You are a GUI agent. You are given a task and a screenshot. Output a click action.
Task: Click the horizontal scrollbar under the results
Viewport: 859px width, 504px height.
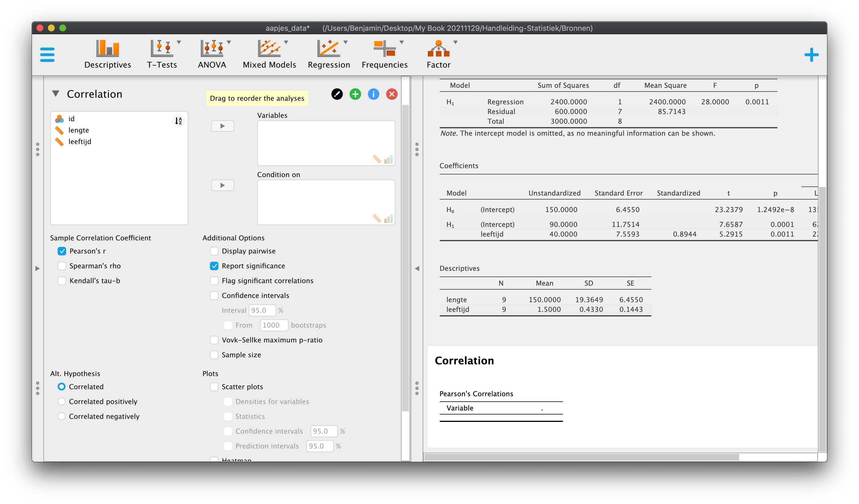581,457
